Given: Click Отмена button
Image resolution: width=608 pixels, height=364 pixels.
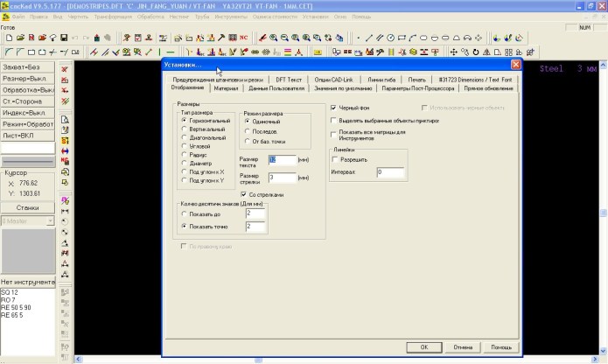Looking at the screenshot, I should (x=463, y=347).
